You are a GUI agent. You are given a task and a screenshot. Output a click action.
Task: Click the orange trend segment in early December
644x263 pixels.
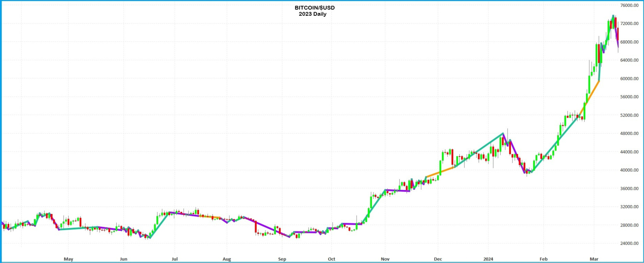[x=440, y=172]
